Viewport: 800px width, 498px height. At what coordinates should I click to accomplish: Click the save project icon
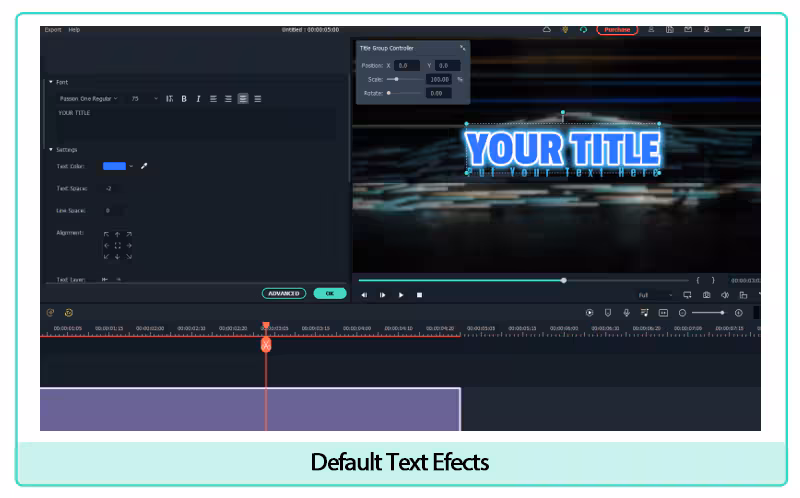coord(669,30)
